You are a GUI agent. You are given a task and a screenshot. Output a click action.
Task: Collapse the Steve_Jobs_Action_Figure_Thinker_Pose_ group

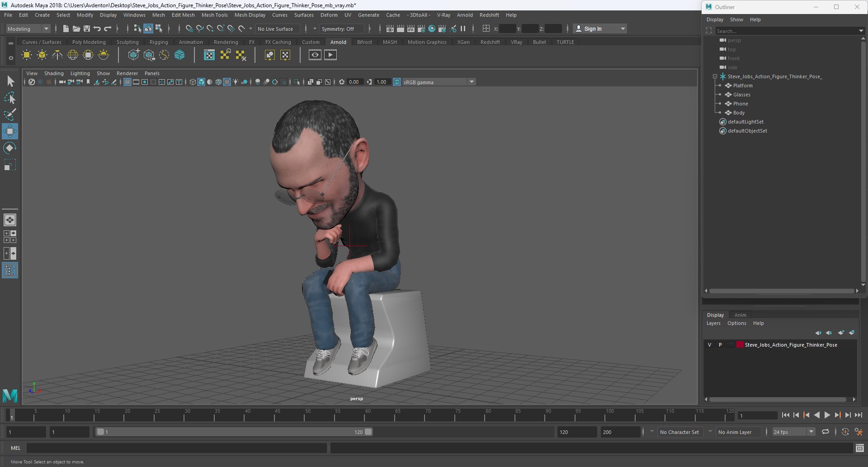click(715, 76)
